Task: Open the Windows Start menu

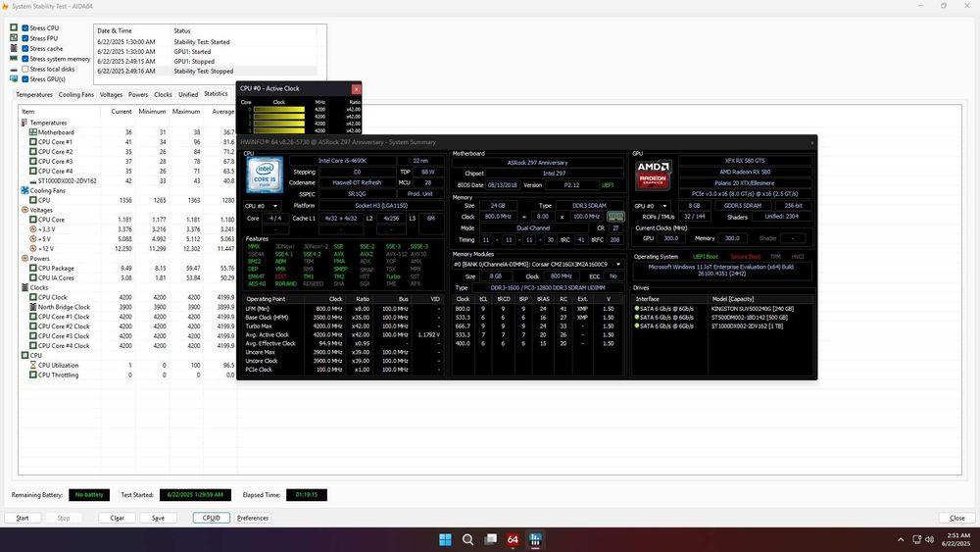Action: point(445,539)
